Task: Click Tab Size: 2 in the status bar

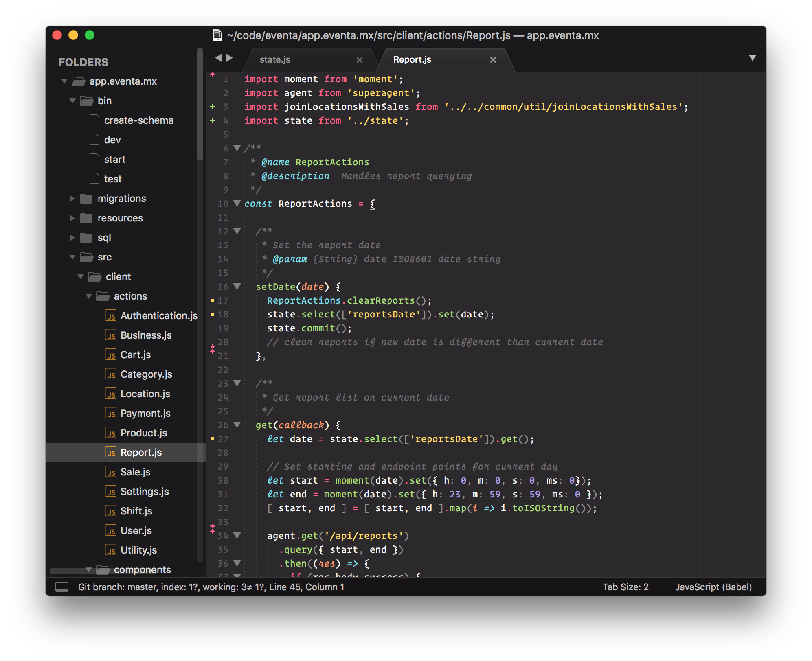Action: tap(626, 587)
